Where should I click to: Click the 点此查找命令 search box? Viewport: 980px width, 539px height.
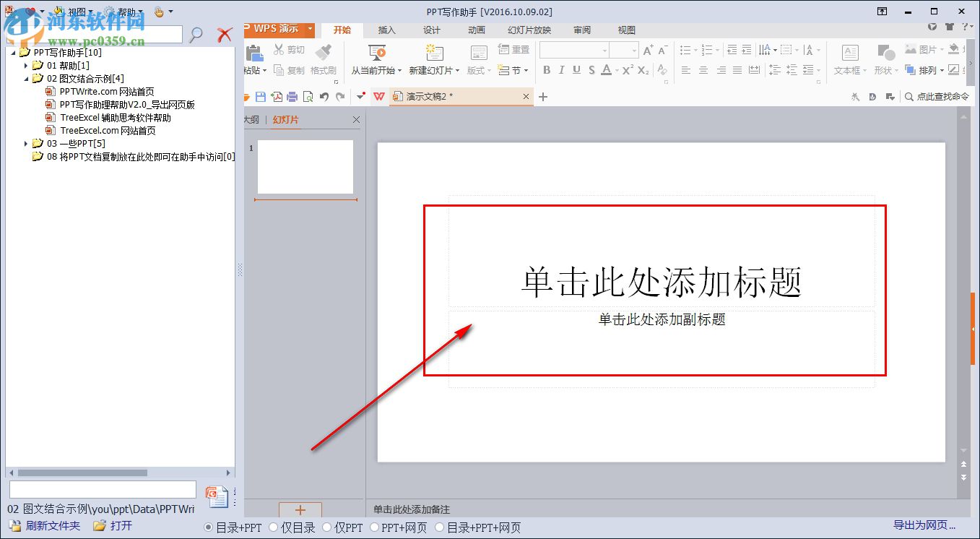(x=936, y=97)
